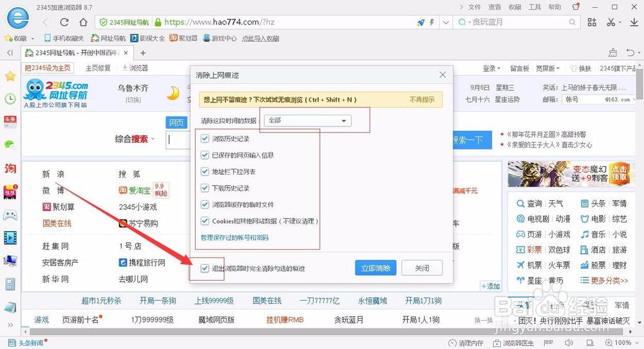Image resolution: width=644 pixels, height=349 pixels.
Task: Click the favorites star sidebar icon
Action: 10,76
